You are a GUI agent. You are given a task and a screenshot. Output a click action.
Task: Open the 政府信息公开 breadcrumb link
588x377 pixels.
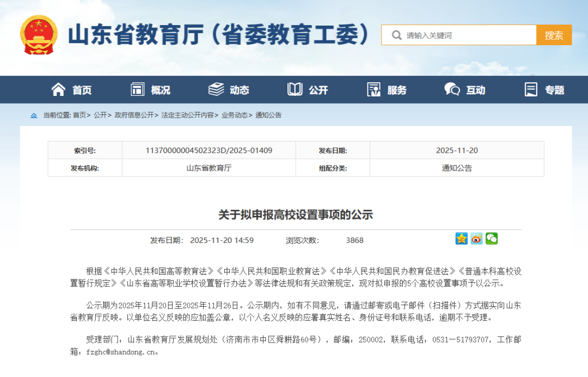tap(134, 115)
